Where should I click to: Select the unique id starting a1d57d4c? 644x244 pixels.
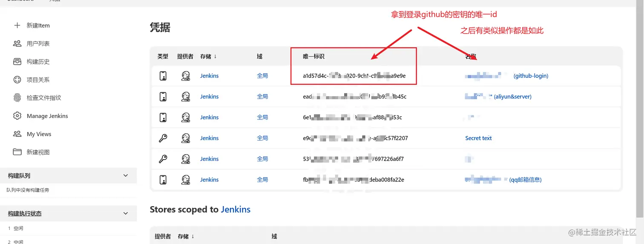354,76
